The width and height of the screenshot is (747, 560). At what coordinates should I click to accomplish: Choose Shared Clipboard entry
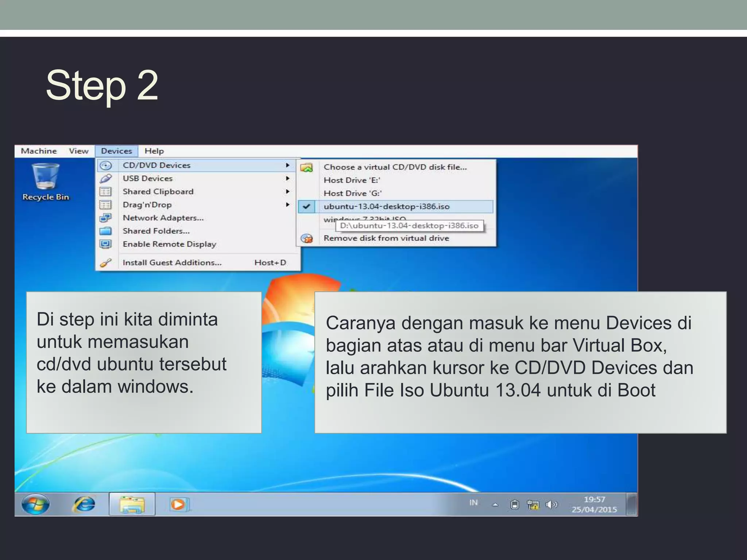pyautogui.click(x=196, y=191)
